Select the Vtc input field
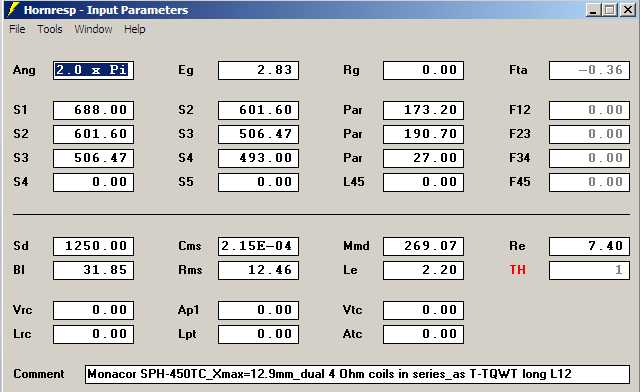The image size is (640, 392). [x=423, y=310]
